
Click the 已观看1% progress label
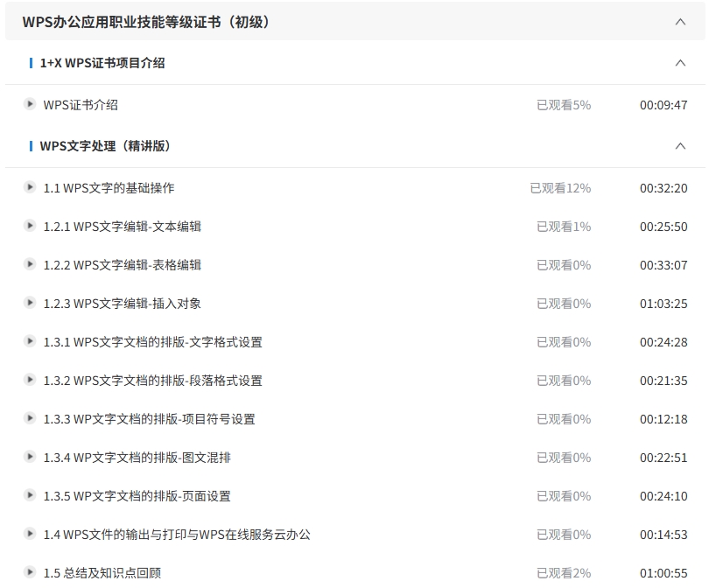pyautogui.click(x=564, y=227)
